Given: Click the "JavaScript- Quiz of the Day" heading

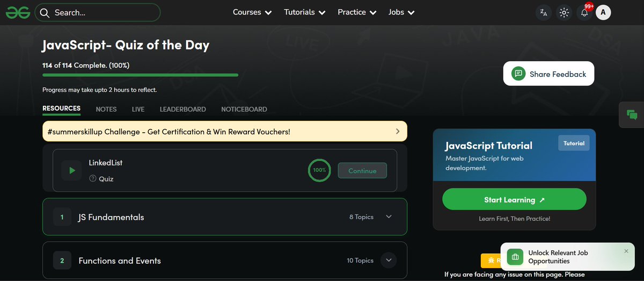Looking at the screenshot, I should [x=126, y=45].
